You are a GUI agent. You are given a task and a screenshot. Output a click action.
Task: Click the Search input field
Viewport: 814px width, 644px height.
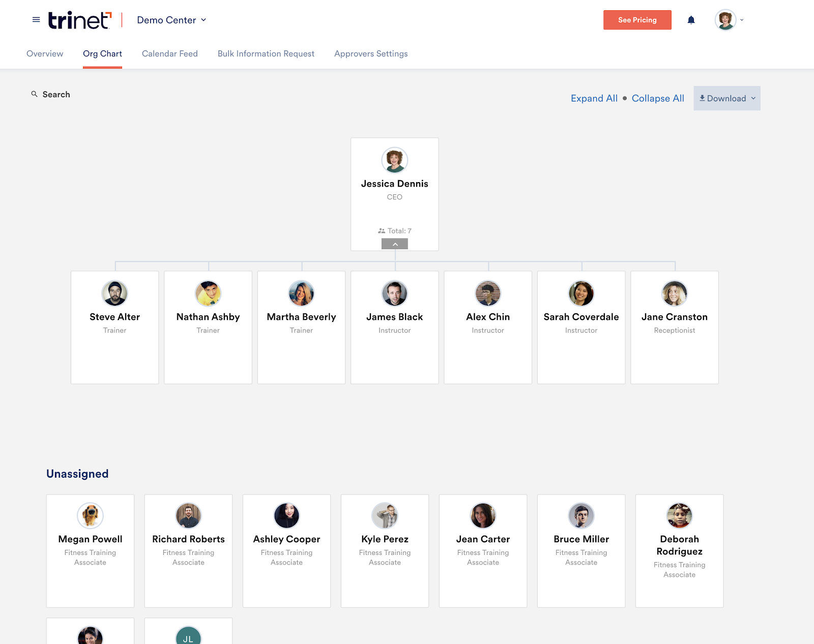click(56, 94)
